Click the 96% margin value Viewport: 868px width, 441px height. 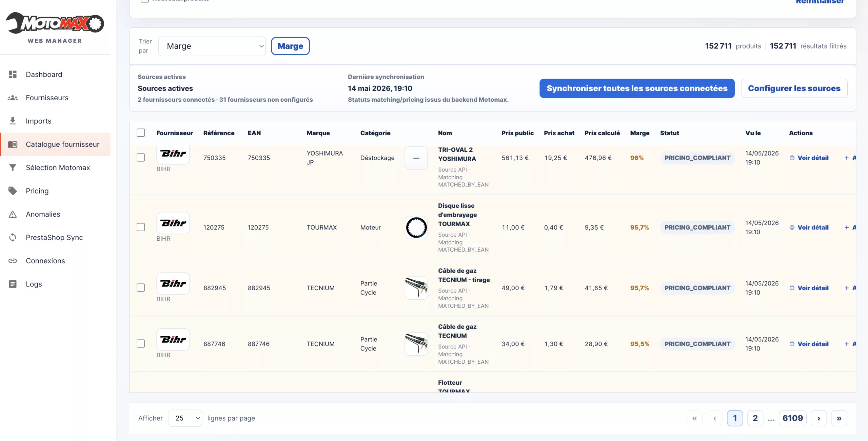[637, 158]
